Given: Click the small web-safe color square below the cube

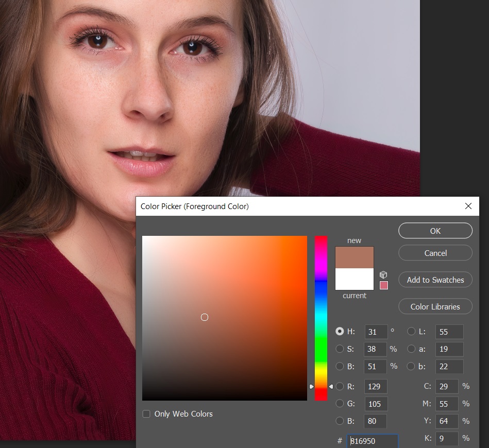Looking at the screenshot, I should point(383,285).
